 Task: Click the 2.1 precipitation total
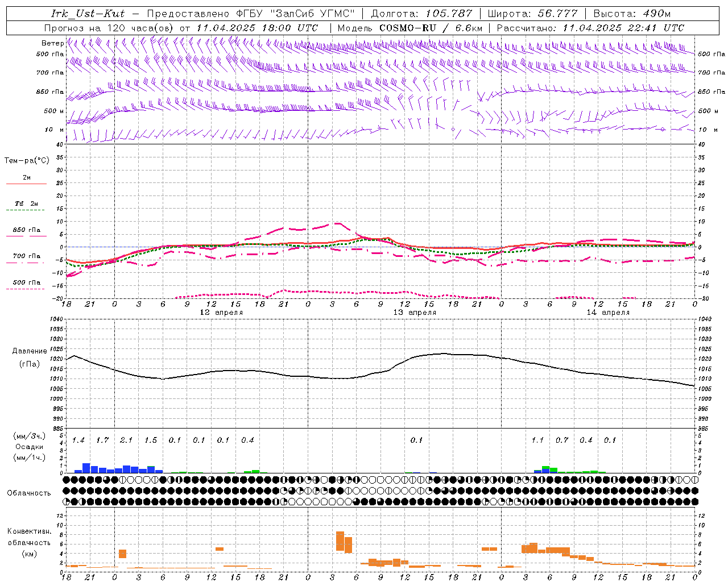click(x=126, y=440)
